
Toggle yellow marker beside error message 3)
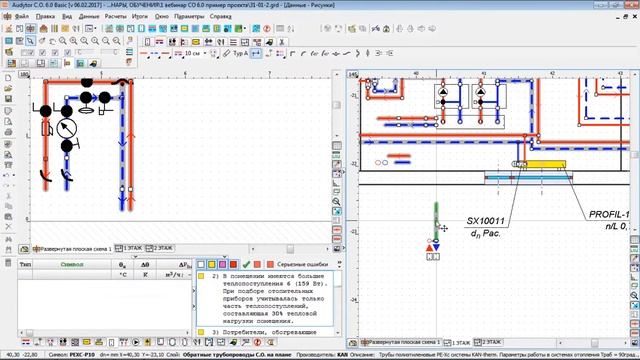[x=201, y=332]
